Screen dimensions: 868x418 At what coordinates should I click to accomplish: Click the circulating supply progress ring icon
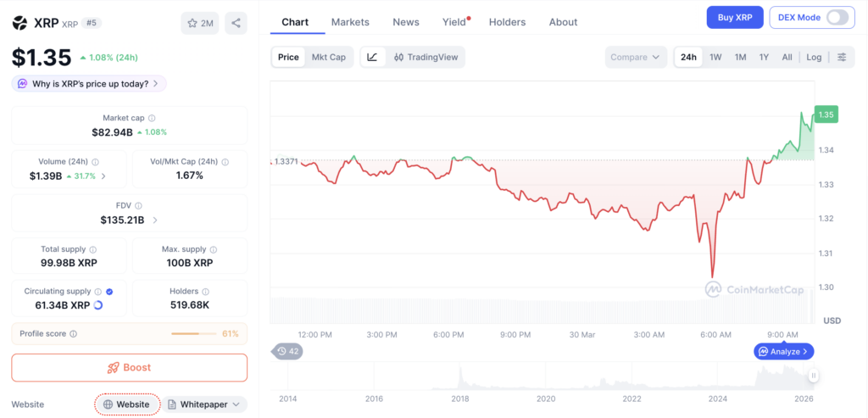[x=98, y=305]
